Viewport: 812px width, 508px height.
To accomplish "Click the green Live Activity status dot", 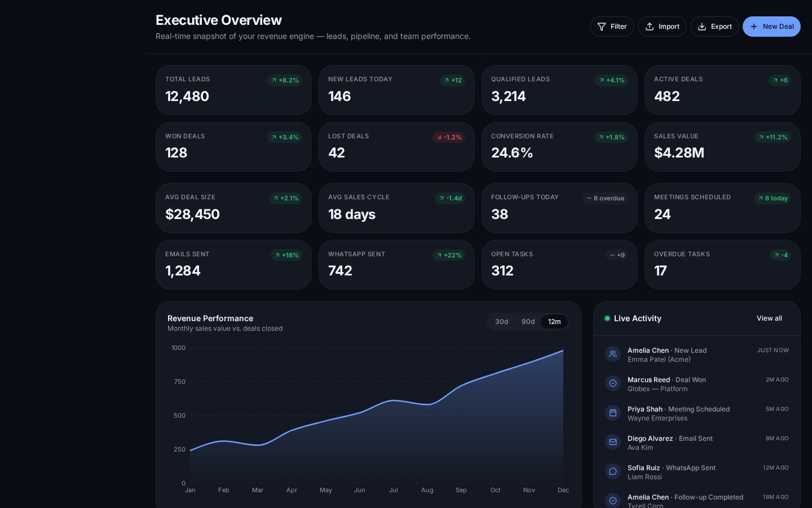I will pos(607,318).
